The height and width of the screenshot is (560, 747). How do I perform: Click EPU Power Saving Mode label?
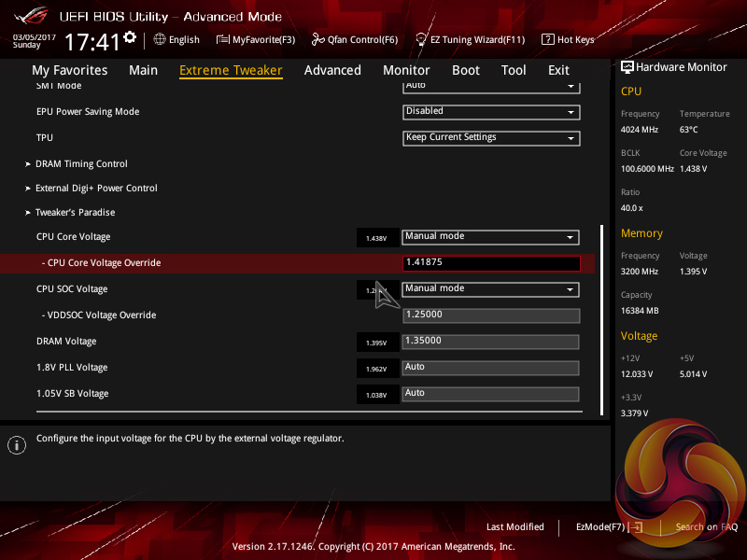coord(88,112)
